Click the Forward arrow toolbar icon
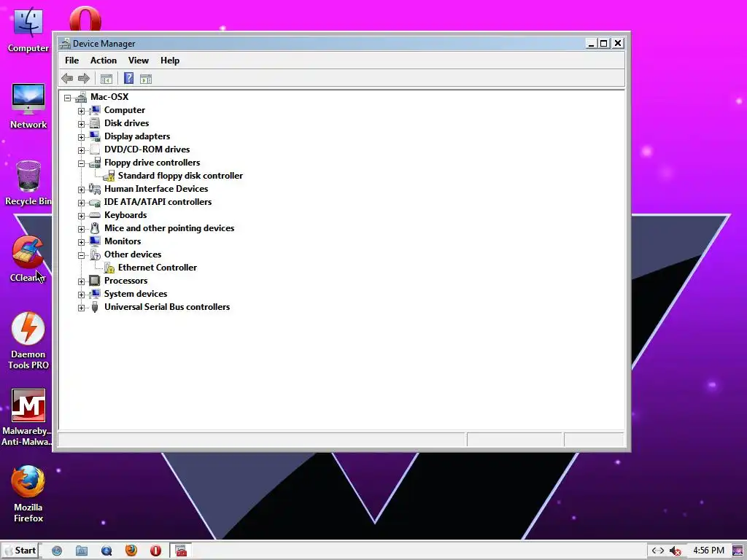747x560 pixels. click(x=84, y=79)
